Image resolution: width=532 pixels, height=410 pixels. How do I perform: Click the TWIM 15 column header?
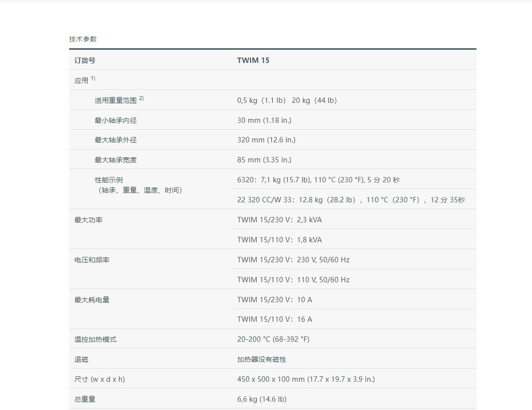pos(253,60)
